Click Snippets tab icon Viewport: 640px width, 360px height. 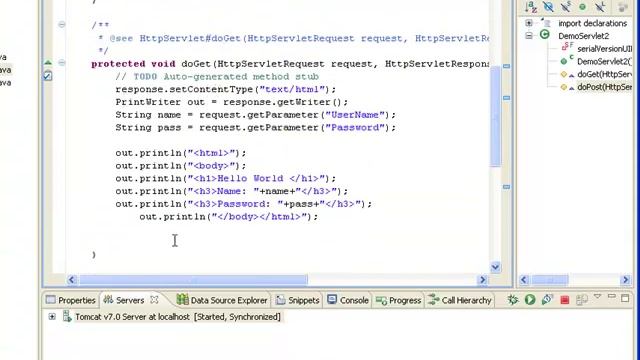point(280,300)
